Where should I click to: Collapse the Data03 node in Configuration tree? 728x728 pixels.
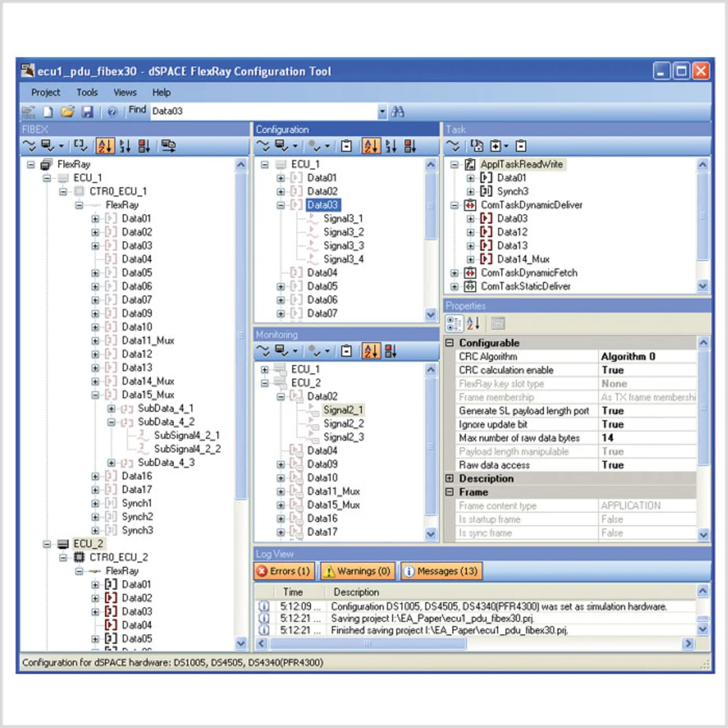[x=281, y=205]
